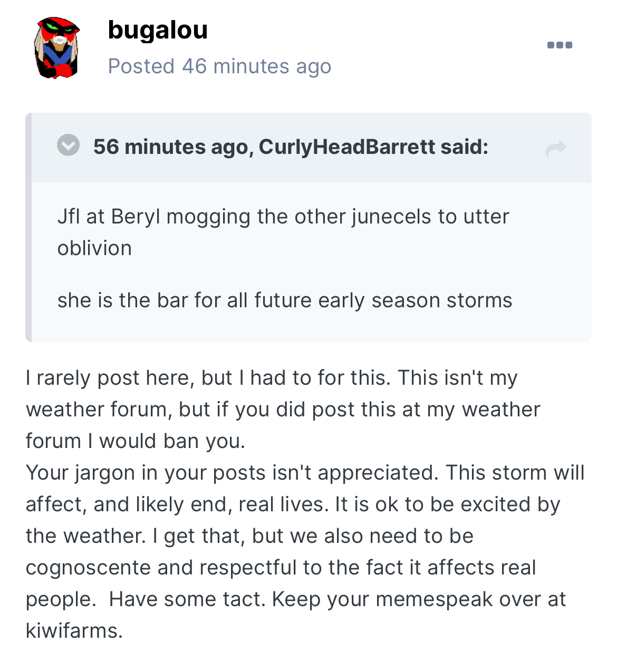Collapse the quoted post using circular chevron

pyautogui.click(x=69, y=145)
